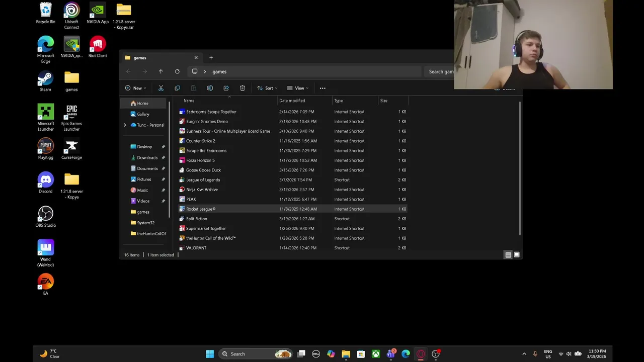644x362 pixels.
Task: Click the Delete trash icon in toolbar
Action: click(243, 88)
